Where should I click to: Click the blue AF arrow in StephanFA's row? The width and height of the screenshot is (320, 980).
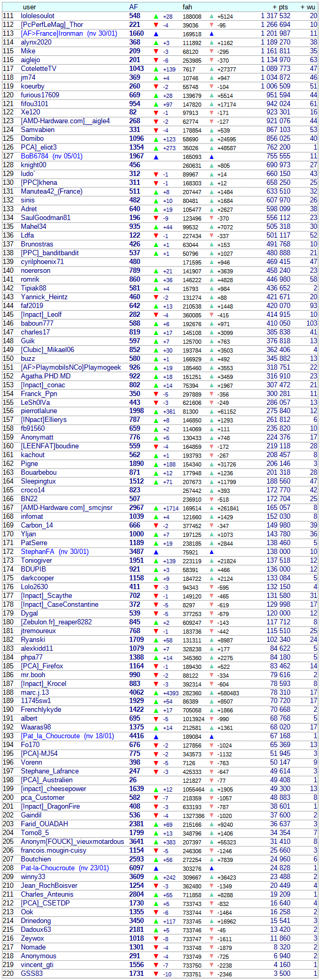click(156, 552)
